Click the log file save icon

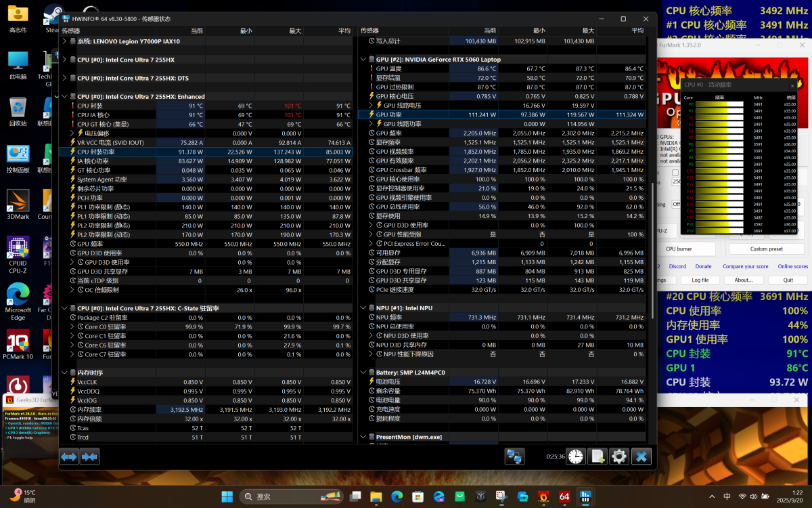point(597,457)
